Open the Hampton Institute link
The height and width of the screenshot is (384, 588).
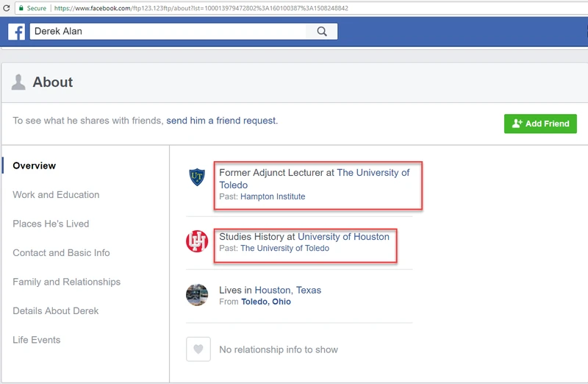pos(273,196)
